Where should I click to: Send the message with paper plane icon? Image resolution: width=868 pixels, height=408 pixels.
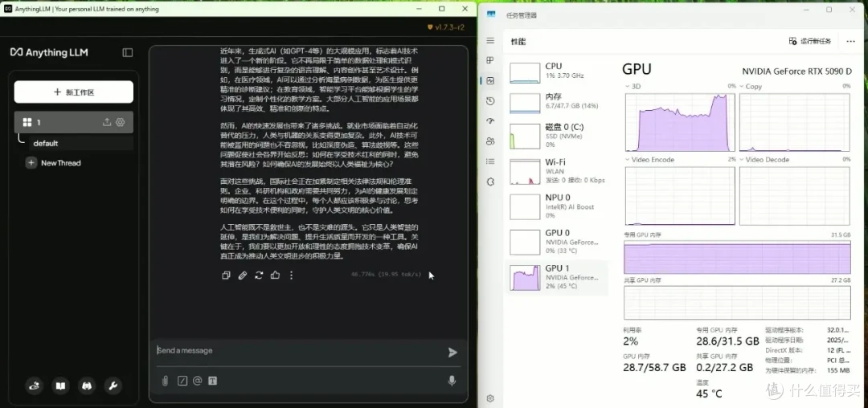coord(452,352)
